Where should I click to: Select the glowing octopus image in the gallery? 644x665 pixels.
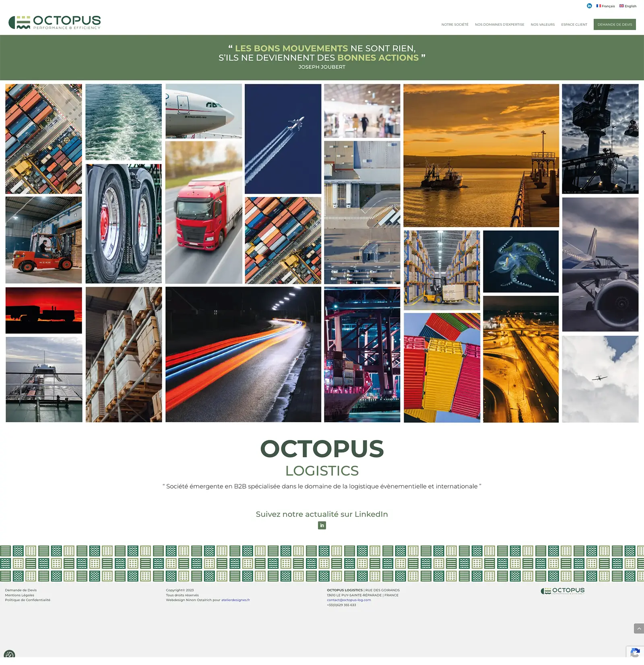pyautogui.click(x=521, y=261)
